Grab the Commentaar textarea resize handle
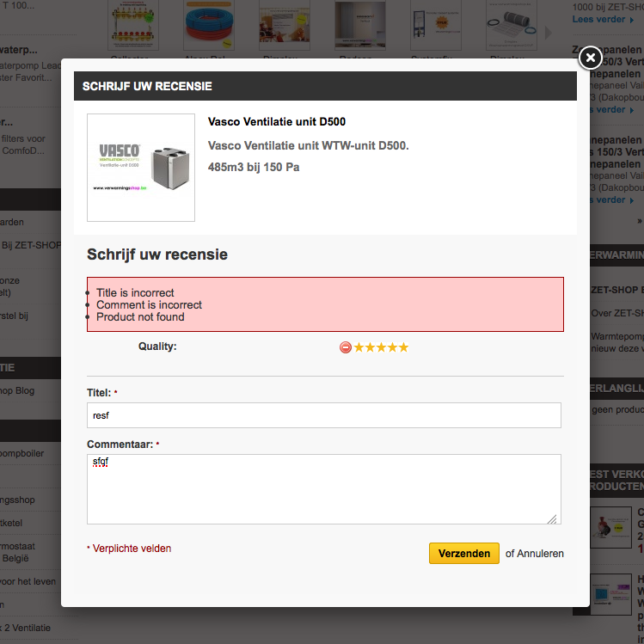 pos(552,519)
